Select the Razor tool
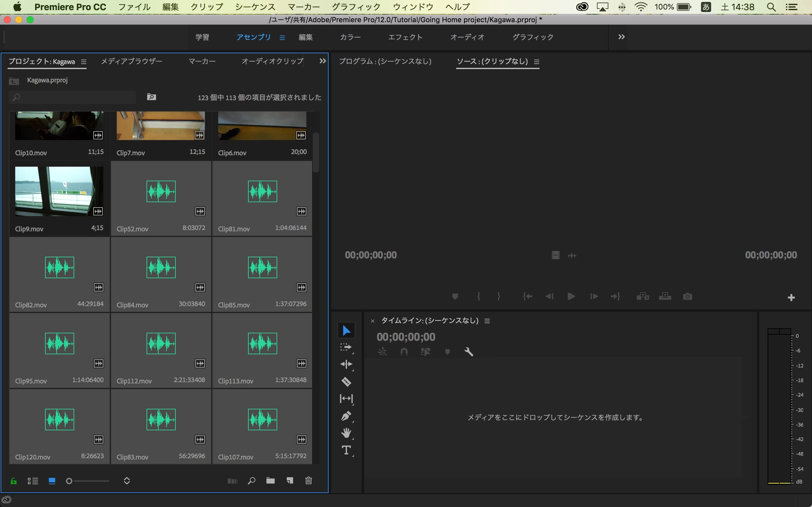Screen dimensions: 812x507 [346, 382]
